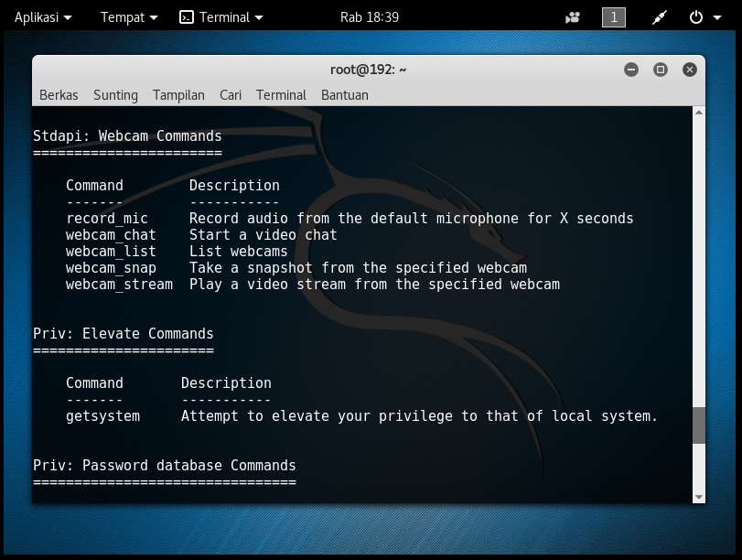
Task: Click the stylus input icon near the clock
Action: [x=658, y=16]
